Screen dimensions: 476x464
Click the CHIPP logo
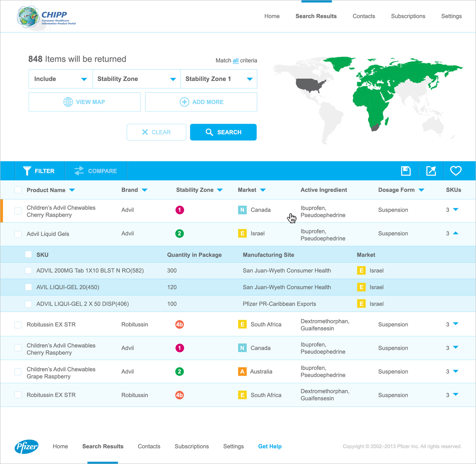coord(46,17)
